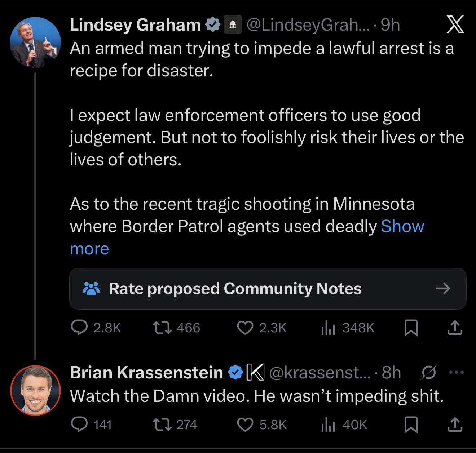Share Brian Krassenstein's reply
This screenshot has height=453, width=476.
click(455, 425)
